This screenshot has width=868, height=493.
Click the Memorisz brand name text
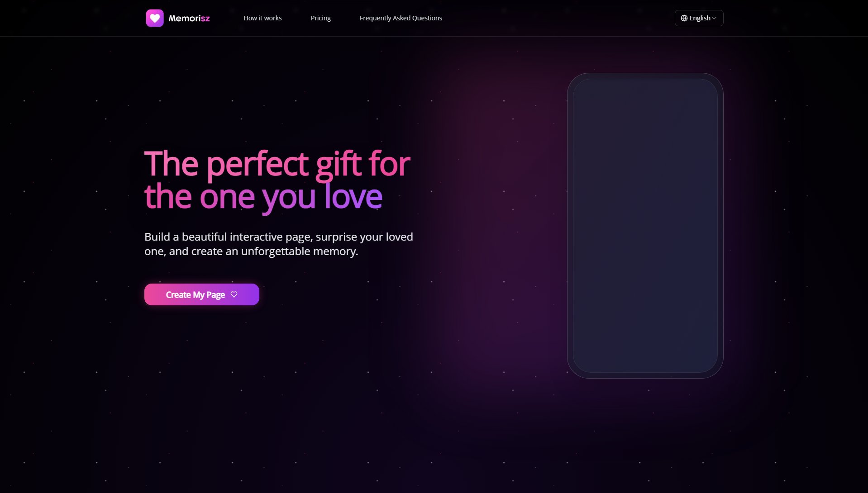click(189, 18)
